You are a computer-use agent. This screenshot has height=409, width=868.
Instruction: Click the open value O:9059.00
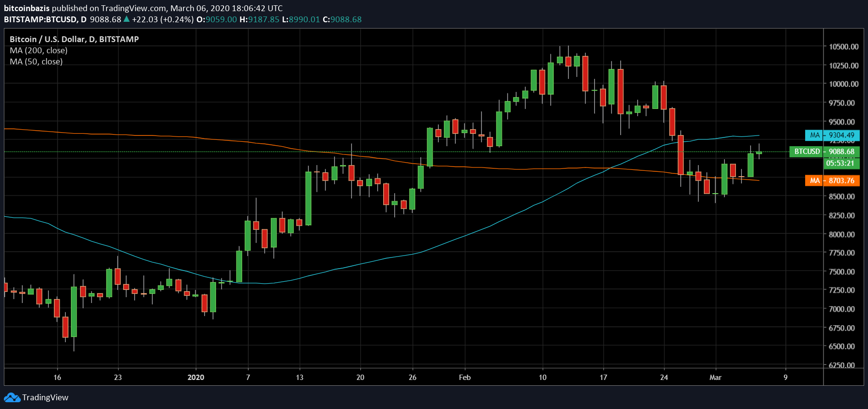tap(217, 19)
